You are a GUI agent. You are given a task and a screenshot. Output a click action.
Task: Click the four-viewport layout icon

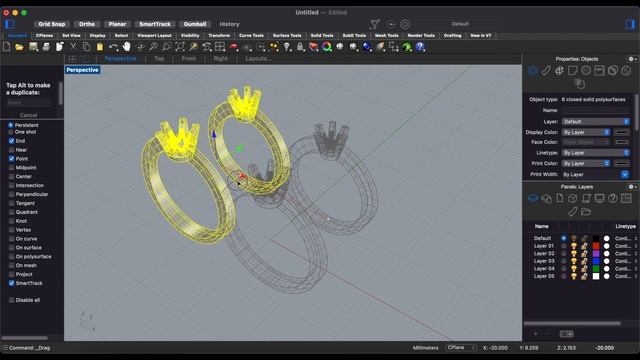[220, 47]
